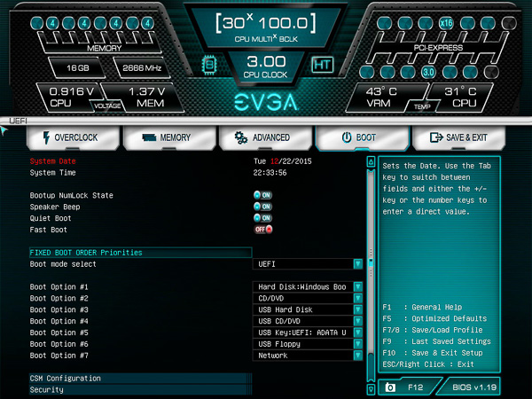Viewport: 532px width, 399px height.
Task: Open the Security submenu
Action: click(140, 390)
